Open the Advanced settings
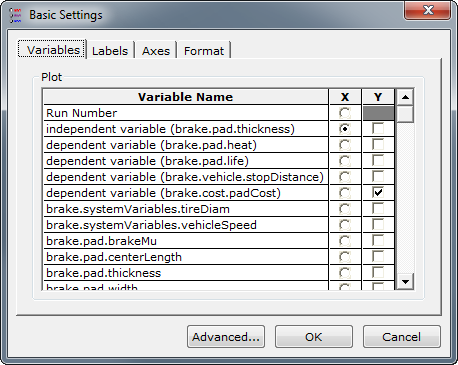 click(x=226, y=337)
